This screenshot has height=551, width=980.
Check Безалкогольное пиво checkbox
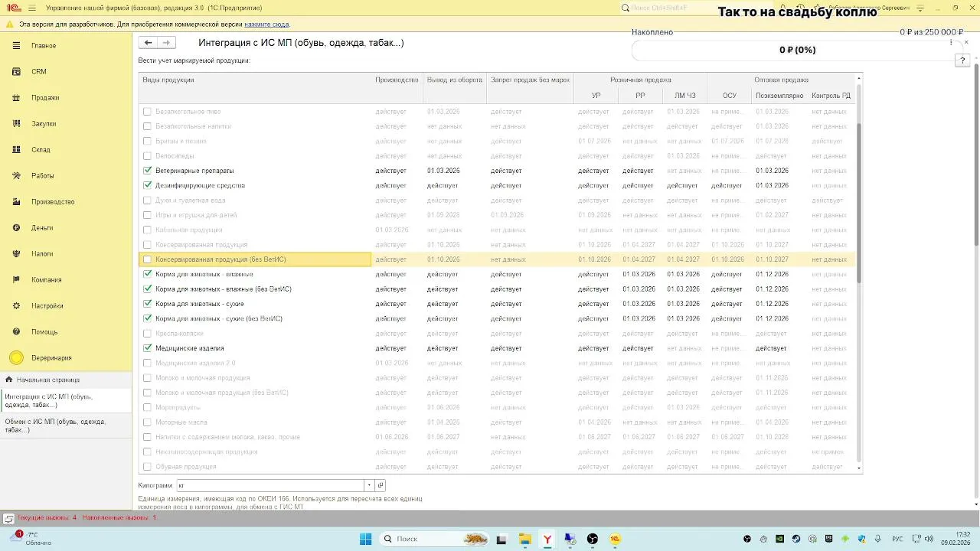click(148, 112)
